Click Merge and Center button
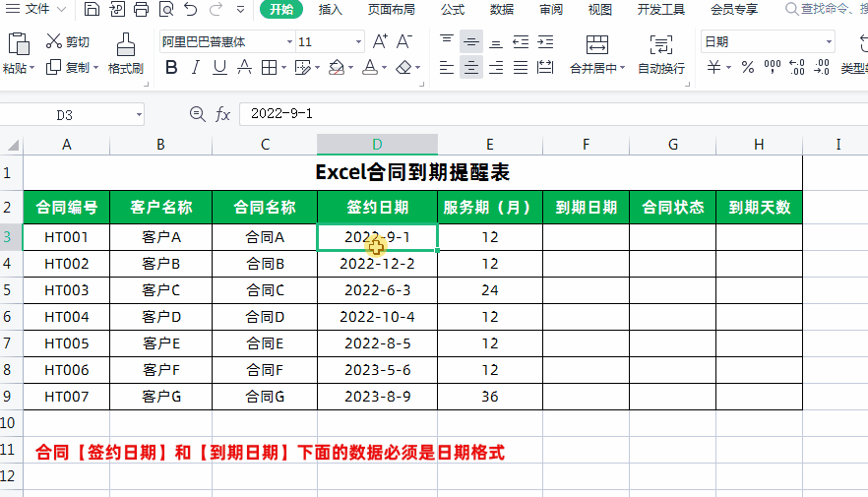Image resolution: width=868 pixels, height=497 pixels. (x=596, y=54)
